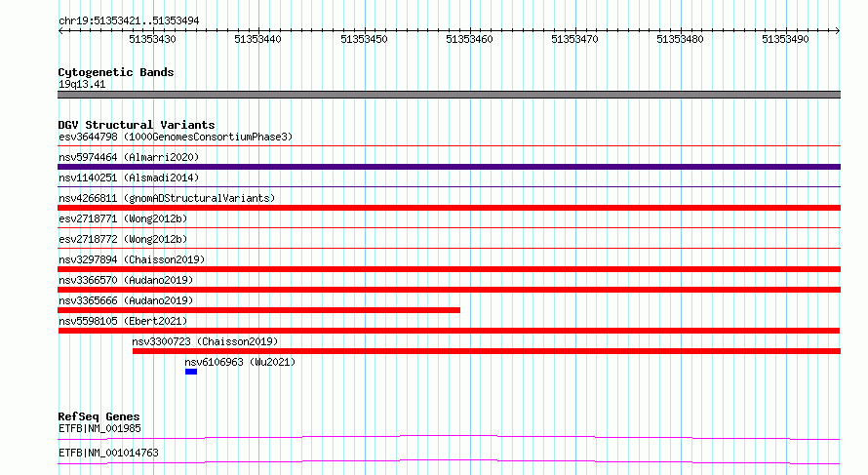Image resolution: width=868 pixels, height=475 pixels.
Task: Click the Cytogenetic Bands track heading
Action: pyautogui.click(x=116, y=72)
